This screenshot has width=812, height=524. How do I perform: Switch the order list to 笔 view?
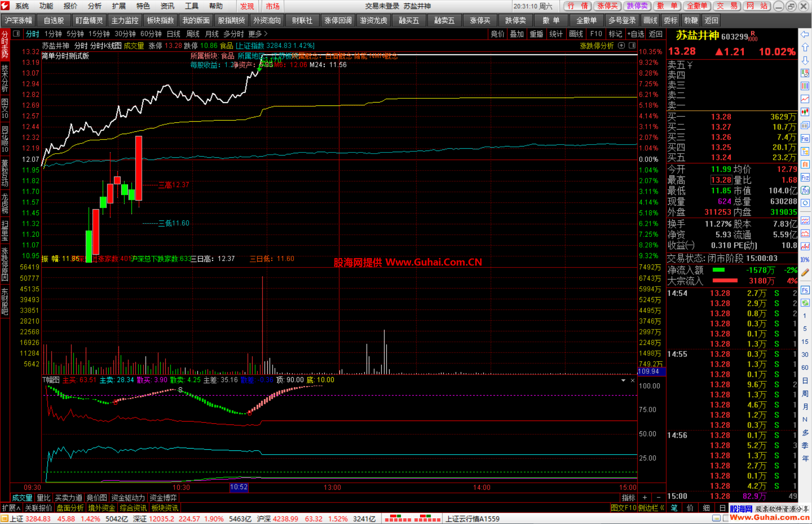[674, 508]
